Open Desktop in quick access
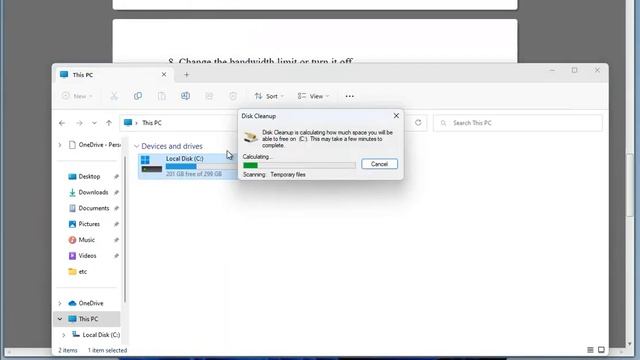 pos(89,176)
